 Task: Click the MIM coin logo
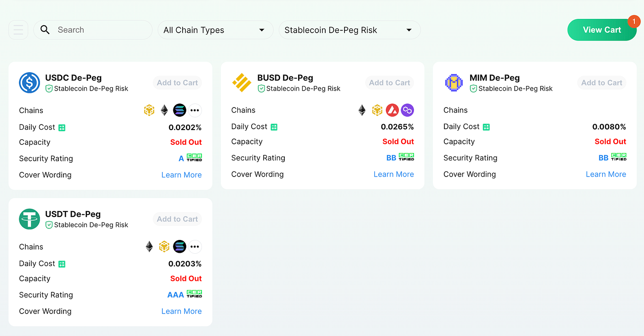click(454, 83)
